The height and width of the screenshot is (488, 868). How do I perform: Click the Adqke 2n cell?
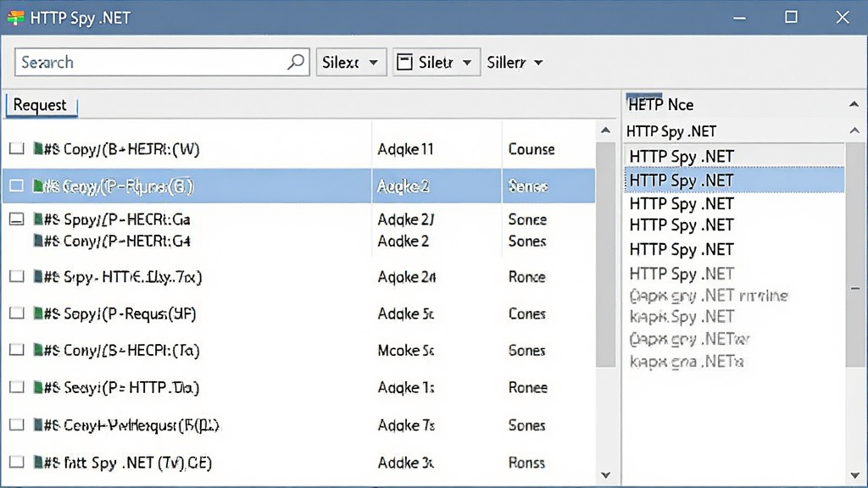pyautogui.click(x=406, y=277)
